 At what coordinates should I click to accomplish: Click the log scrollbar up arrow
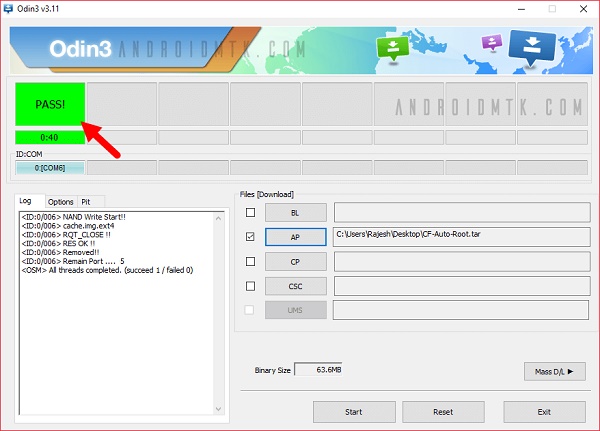tap(218, 218)
